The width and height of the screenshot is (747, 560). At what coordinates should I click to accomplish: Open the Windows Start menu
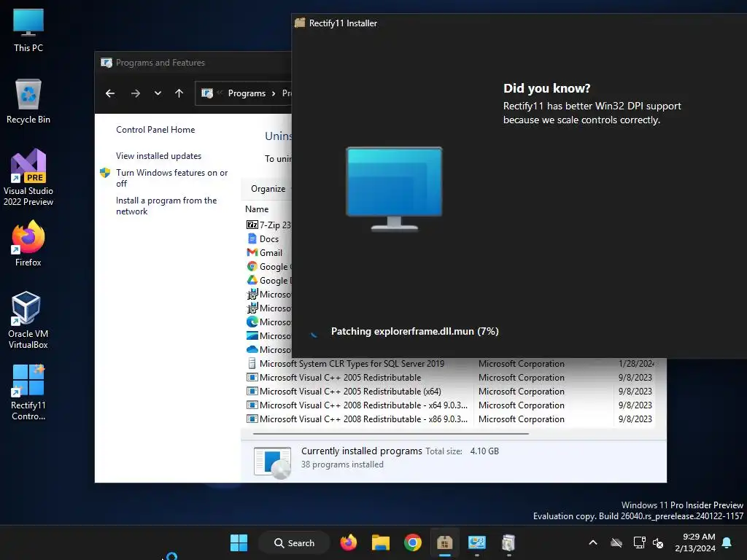pos(239,542)
